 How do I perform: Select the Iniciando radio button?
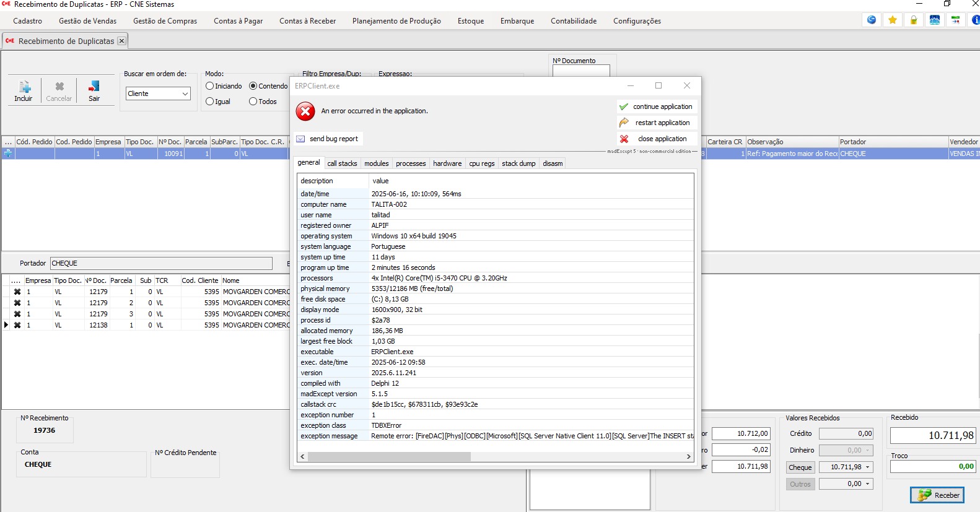pyautogui.click(x=210, y=86)
